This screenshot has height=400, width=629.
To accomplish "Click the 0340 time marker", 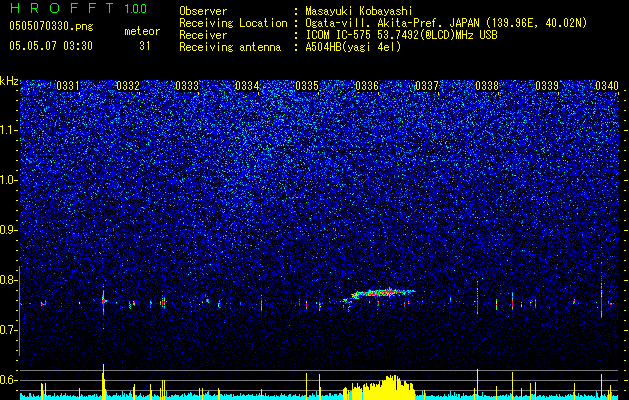I will [607, 86].
